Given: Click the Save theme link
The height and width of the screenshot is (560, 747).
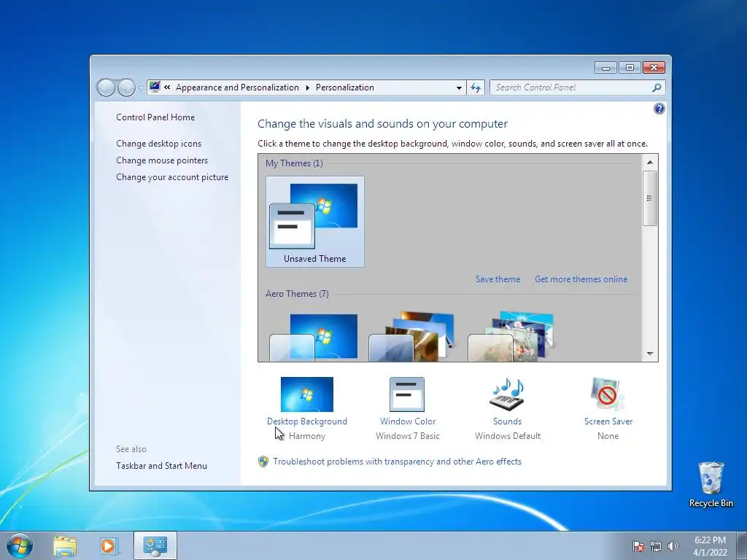Looking at the screenshot, I should 498,279.
